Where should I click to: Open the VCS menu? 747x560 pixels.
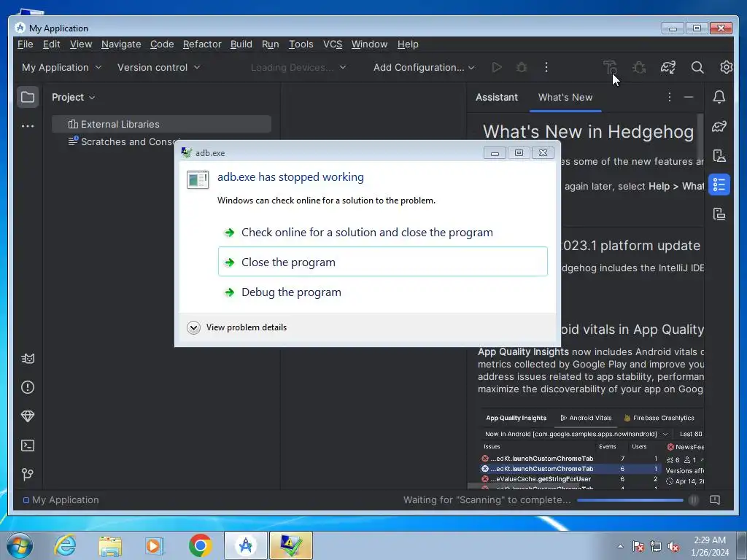pyautogui.click(x=333, y=44)
